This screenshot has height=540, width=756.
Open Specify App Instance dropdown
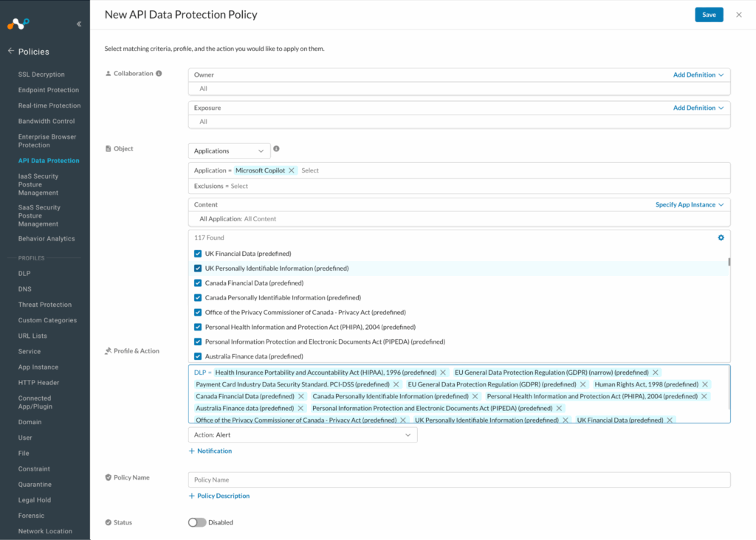pyautogui.click(x=690, y=204)
